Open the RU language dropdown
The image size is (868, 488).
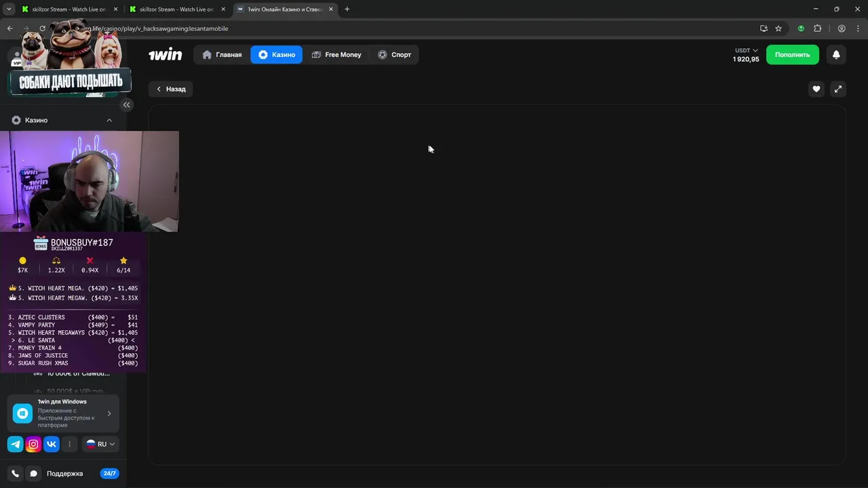point(100,445)
